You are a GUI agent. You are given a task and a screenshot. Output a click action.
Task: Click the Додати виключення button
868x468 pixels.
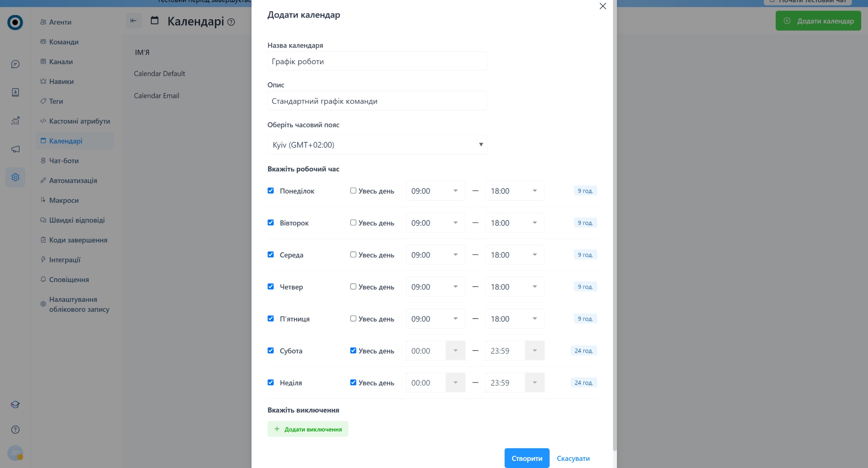pyautogui.click(x=308, y=429)
